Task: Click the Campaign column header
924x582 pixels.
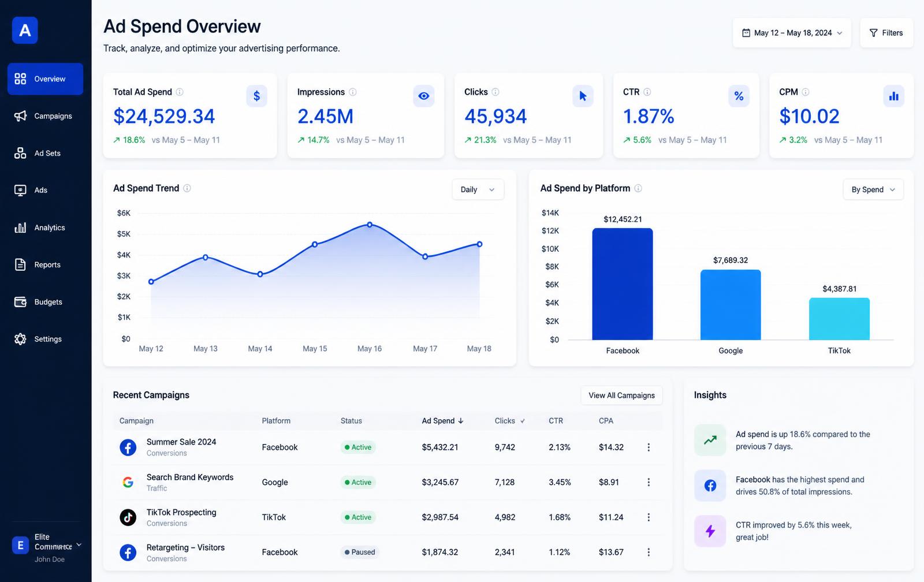Action: [x=136, y=421]
